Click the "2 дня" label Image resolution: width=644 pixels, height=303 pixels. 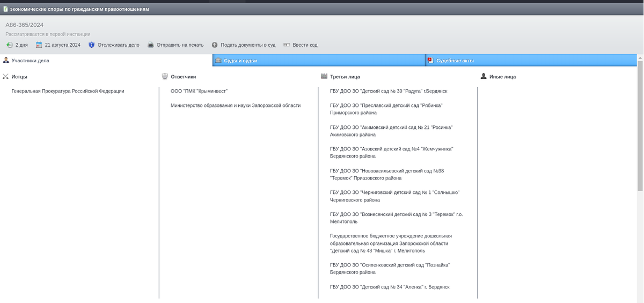[x=21, y=45]
